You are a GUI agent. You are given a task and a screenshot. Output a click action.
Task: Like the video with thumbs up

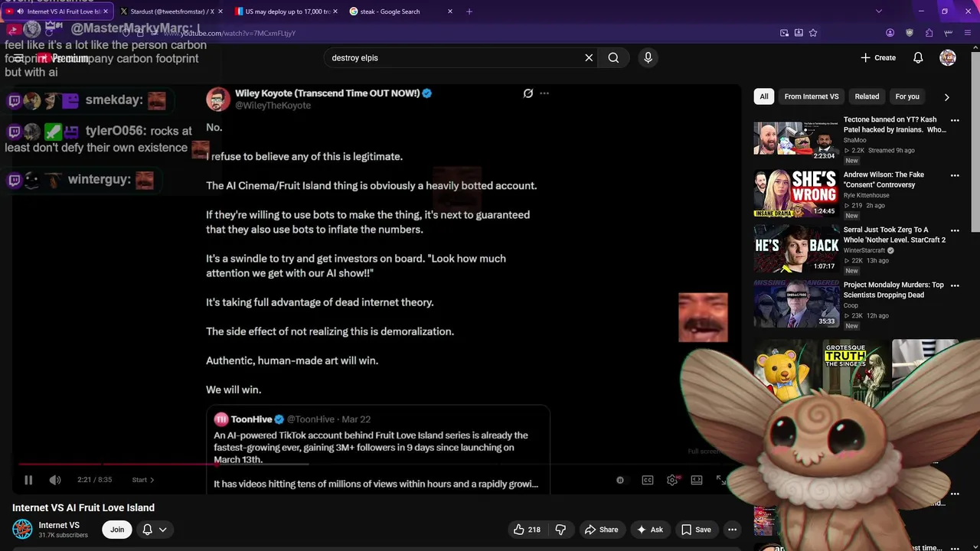(x=527, y=530)
